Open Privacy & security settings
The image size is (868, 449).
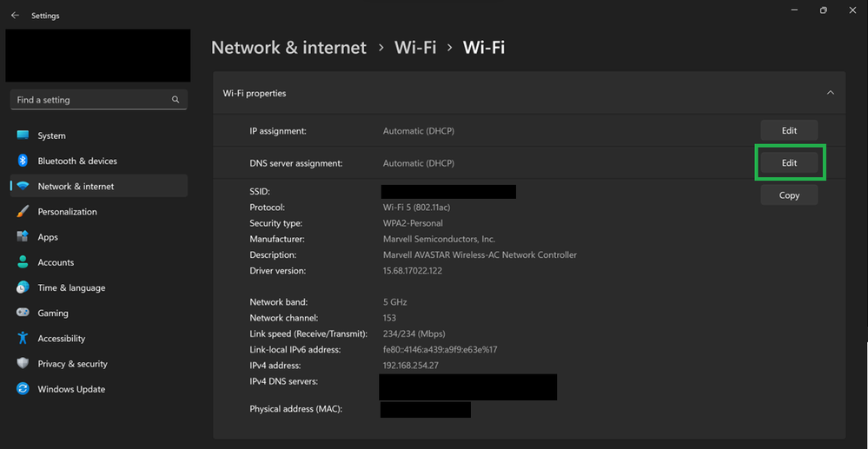(72, 364)
